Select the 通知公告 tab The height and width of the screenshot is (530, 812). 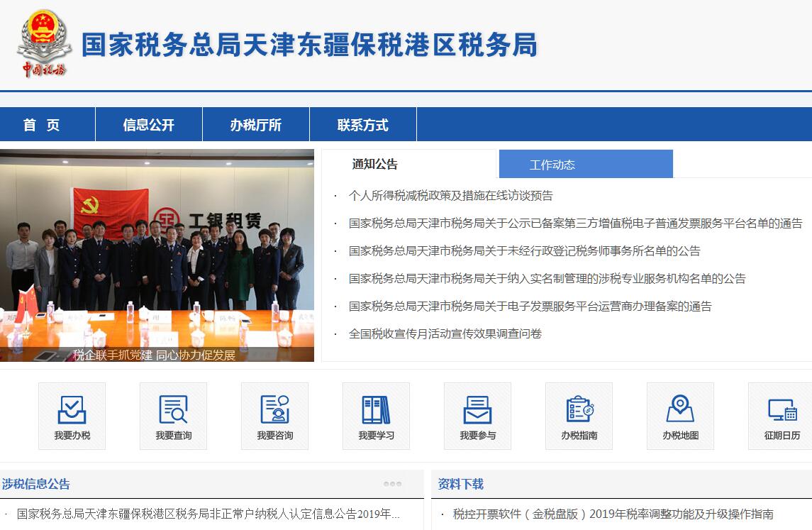[x=375, y=164]
